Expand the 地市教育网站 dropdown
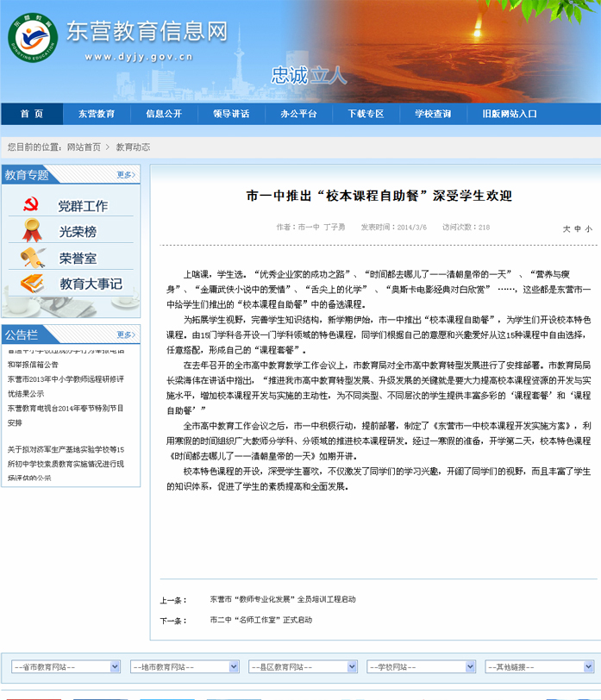The width and height of the screenshot is (601, 700). pos(185,666)
